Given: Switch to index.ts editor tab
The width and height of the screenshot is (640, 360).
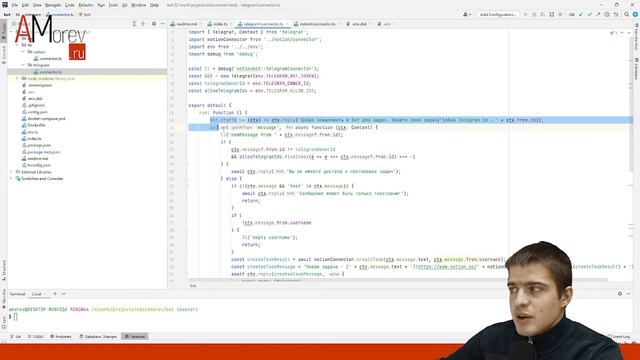Looking at the screenshot, I should coord(220,24).
